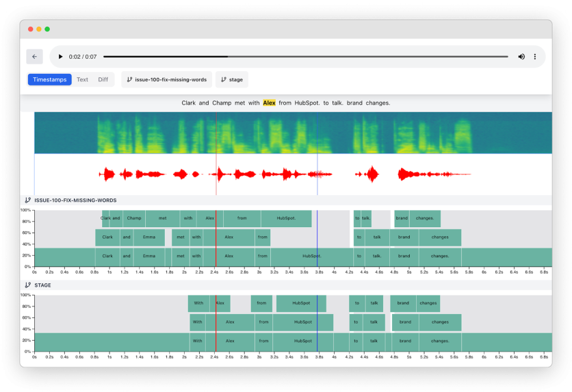572x392 pixels.
Task: Switch to the Diff view tab
Action: pyautogui.click(x=103, y=79)
